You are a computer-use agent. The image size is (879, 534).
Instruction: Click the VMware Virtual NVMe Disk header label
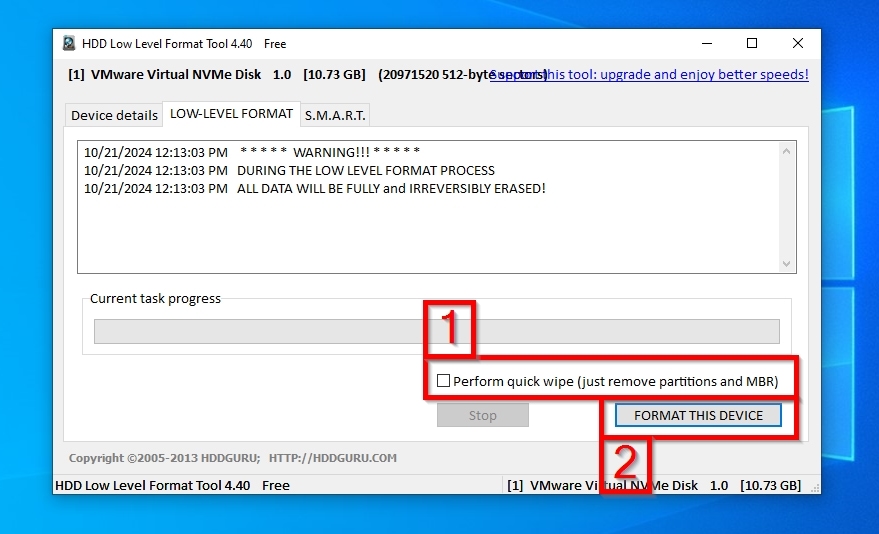[177, 74]
